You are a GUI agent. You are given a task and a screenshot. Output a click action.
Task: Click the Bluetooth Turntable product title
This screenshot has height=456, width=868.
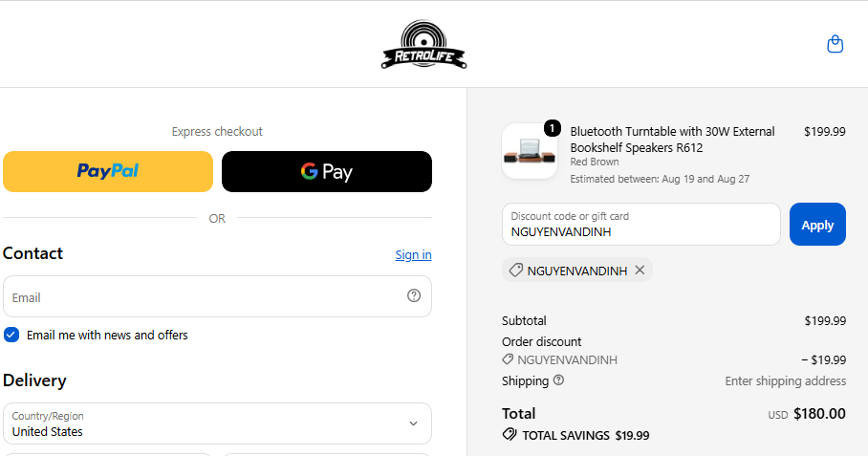(x=672, y=140)
